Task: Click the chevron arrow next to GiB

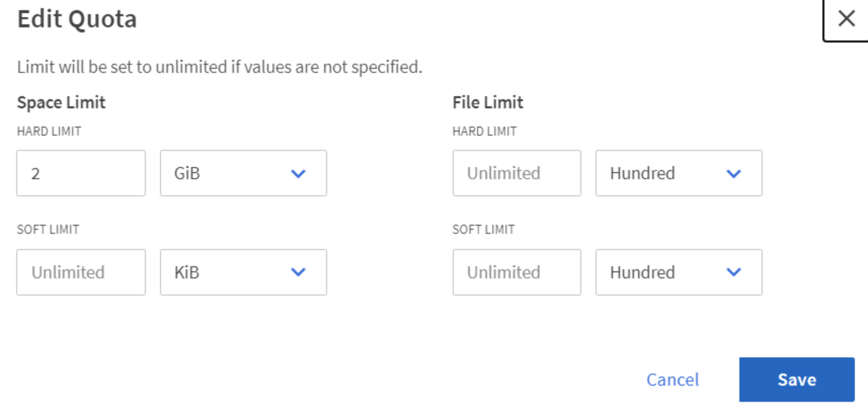Action: tap(298, 174)
